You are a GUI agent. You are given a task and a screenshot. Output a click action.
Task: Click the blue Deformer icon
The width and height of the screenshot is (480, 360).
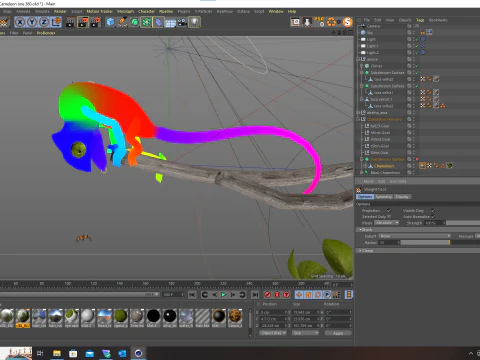click(158, 22)
